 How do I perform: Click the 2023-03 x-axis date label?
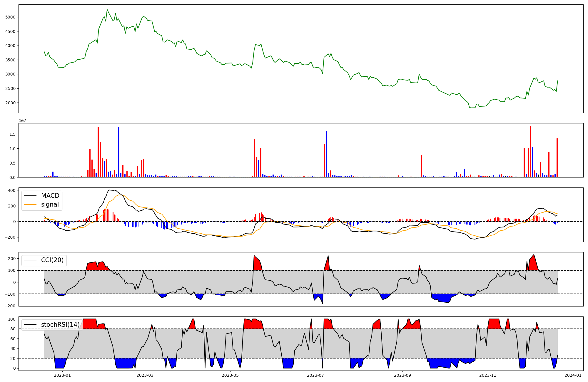(145, 375)
